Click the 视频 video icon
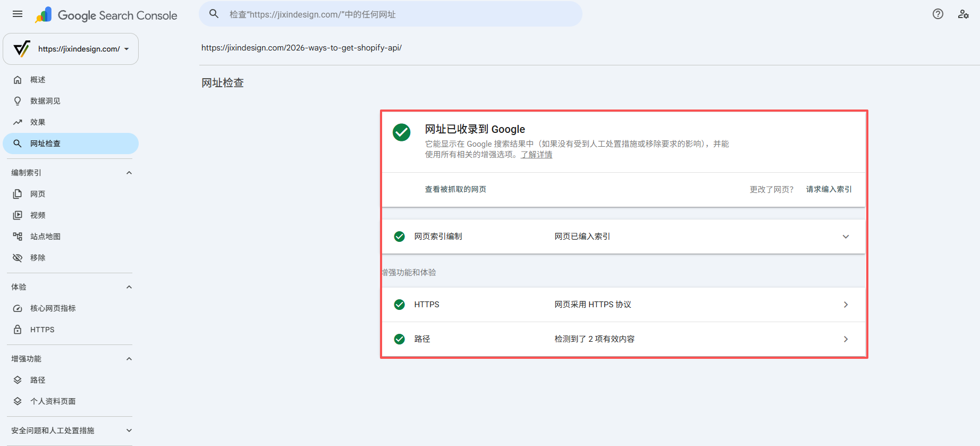This screenshot has width=980, height=446. coord(18,215)
